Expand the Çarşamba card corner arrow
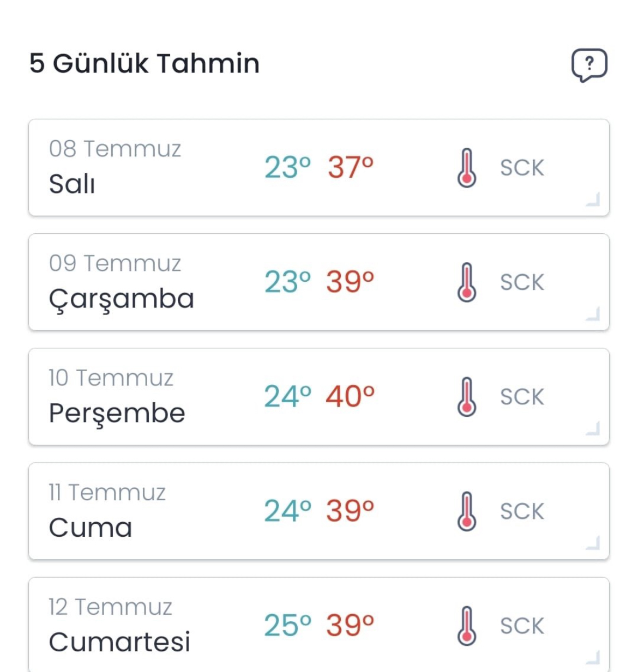Screen dimensions: 638x672 pyautogui.click(x=593, y=314)
